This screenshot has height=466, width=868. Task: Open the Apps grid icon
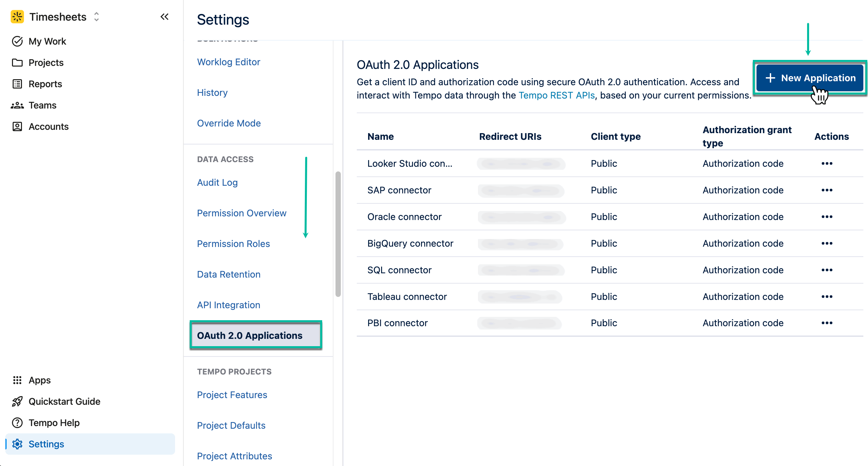tap(17, 380)
